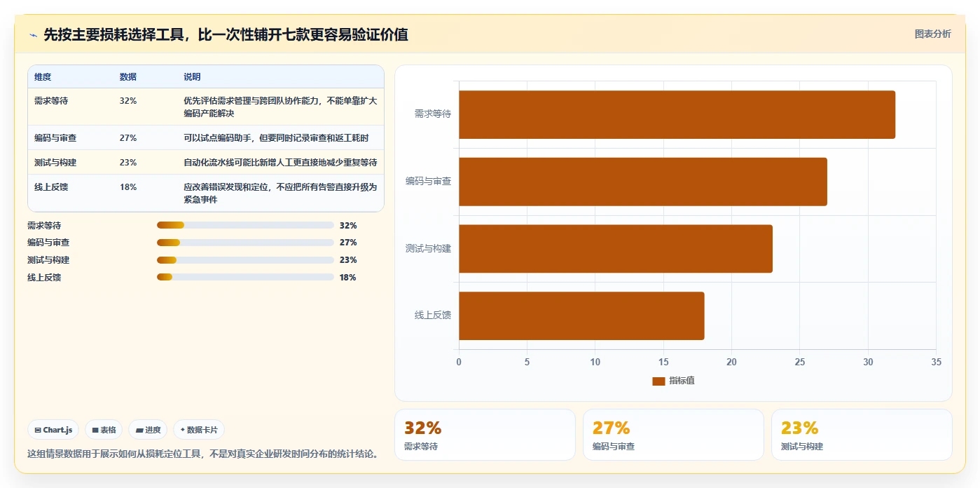Screen dimensions: 980x488
Task: Click the 18% value in the table
Action: pyautogui.click(x=128, y=187)
